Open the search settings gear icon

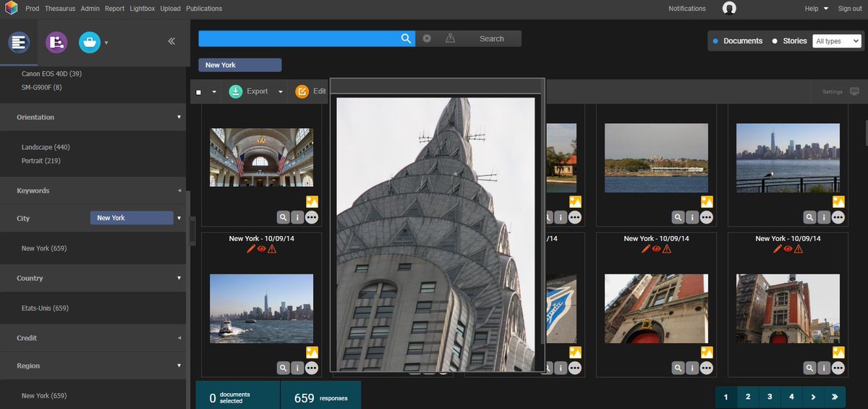point(427,38)
